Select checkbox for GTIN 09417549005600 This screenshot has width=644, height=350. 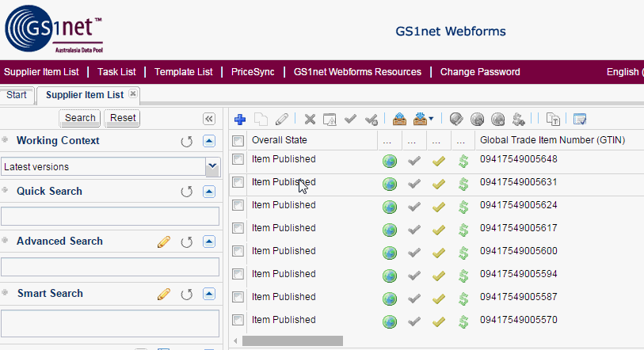point(238,251)
